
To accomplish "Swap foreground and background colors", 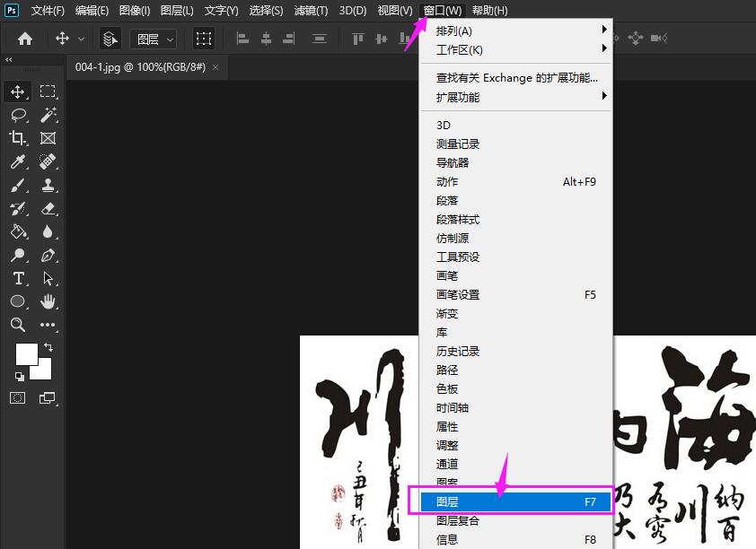I will point(48,347).
